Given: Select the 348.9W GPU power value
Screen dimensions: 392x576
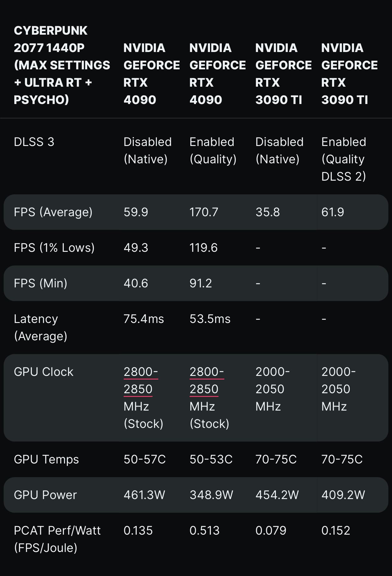Looking at the screenshot, I should 211,495.
